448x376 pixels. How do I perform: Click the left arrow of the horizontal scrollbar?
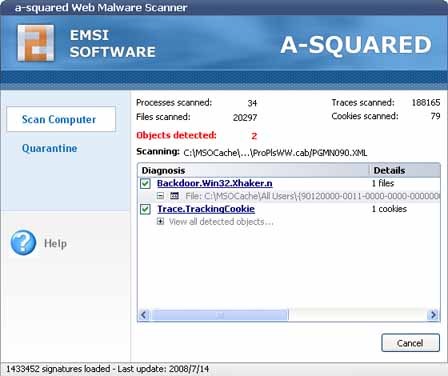(144, 315)
